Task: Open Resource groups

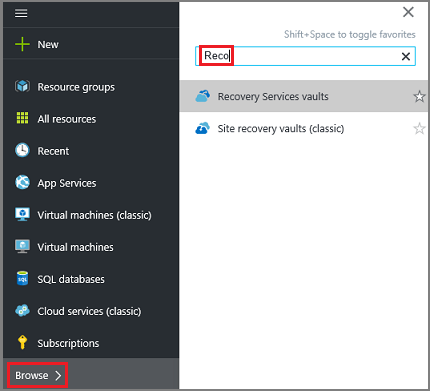Action: (x=91, y=87)
